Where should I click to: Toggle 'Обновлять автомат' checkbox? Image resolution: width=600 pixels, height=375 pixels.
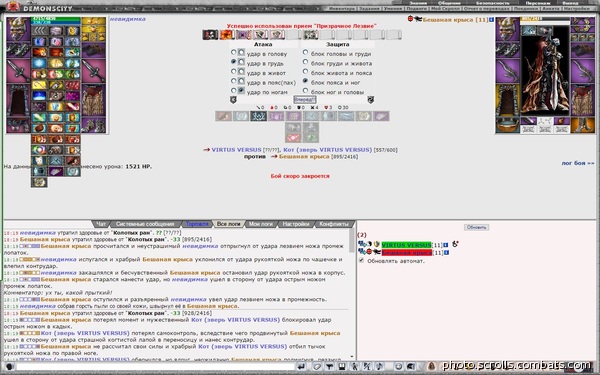point(361,260)
